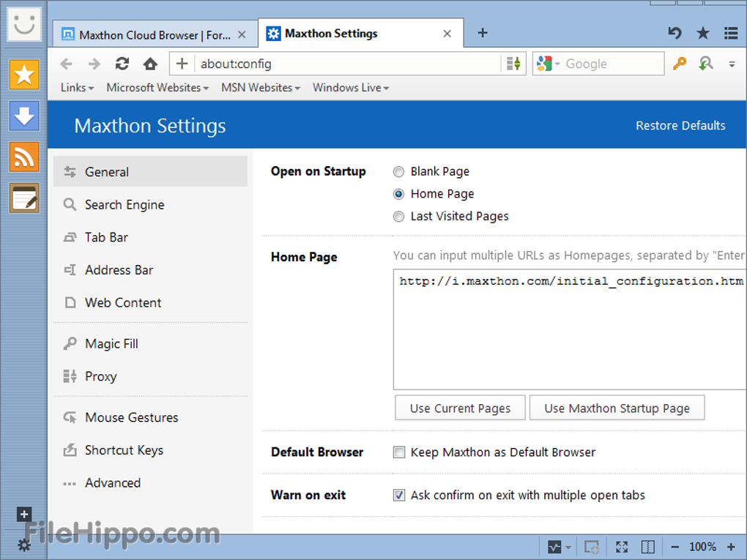
Task: Uncheck Ask confirm on exit checkbox
Action: [x=398, y=496]
